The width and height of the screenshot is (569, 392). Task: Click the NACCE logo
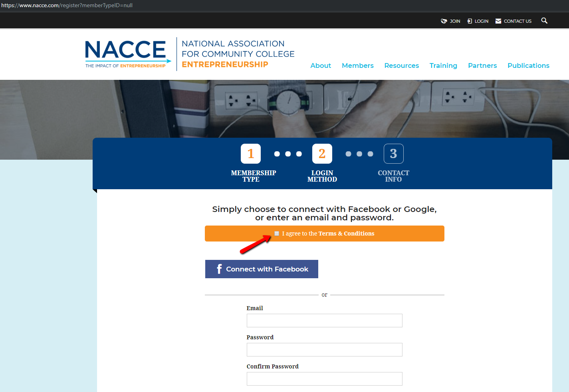tap(128, 54)
